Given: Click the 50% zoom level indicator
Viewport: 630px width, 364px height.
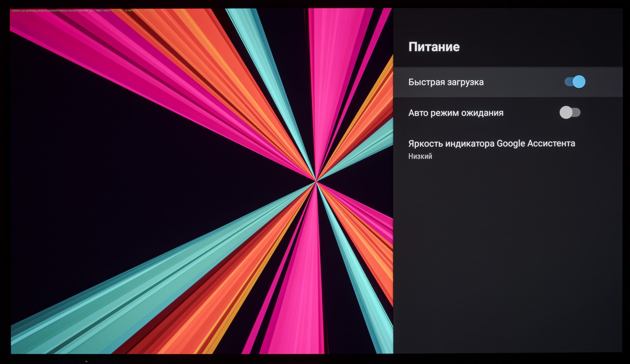Looking at the screenshot, I should [x=152, y=11].
